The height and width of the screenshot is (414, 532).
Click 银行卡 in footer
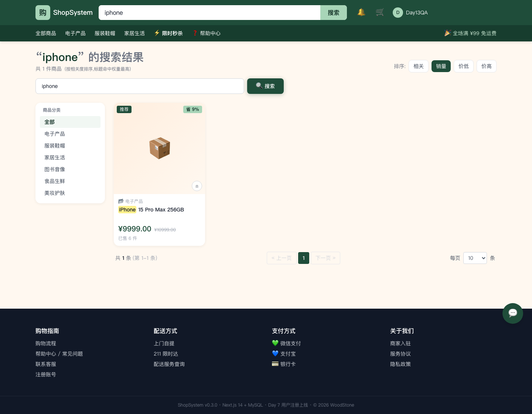coord(284,364)
